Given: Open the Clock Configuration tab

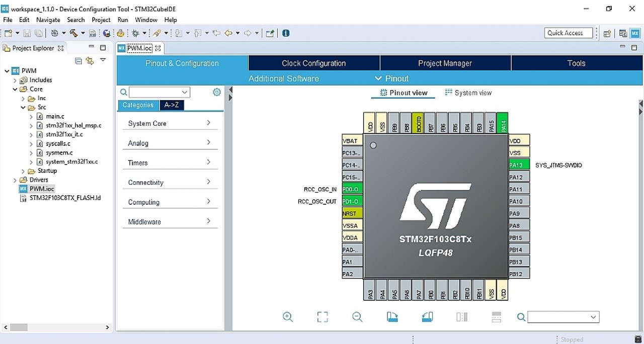Looking at the screenshot, I should (313, 63).
